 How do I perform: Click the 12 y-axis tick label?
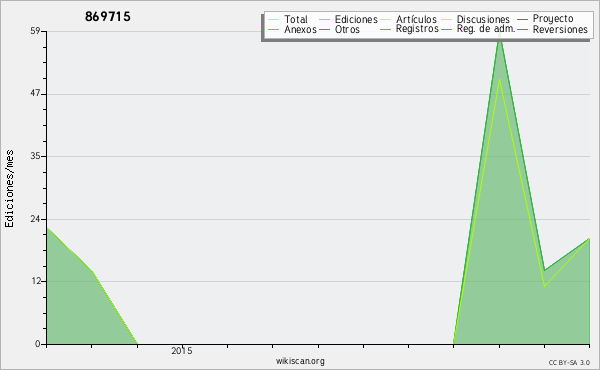coord(35,281)
